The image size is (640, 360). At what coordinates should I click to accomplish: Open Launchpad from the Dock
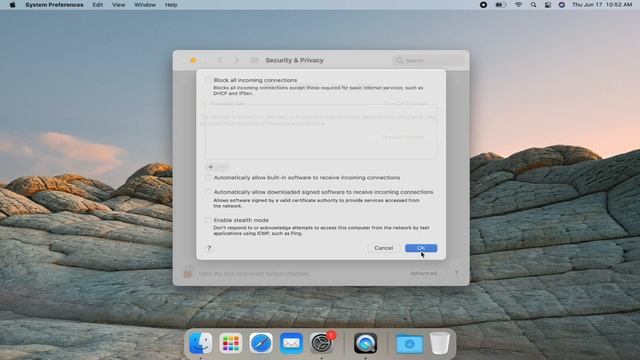click(x=231, y=343)
